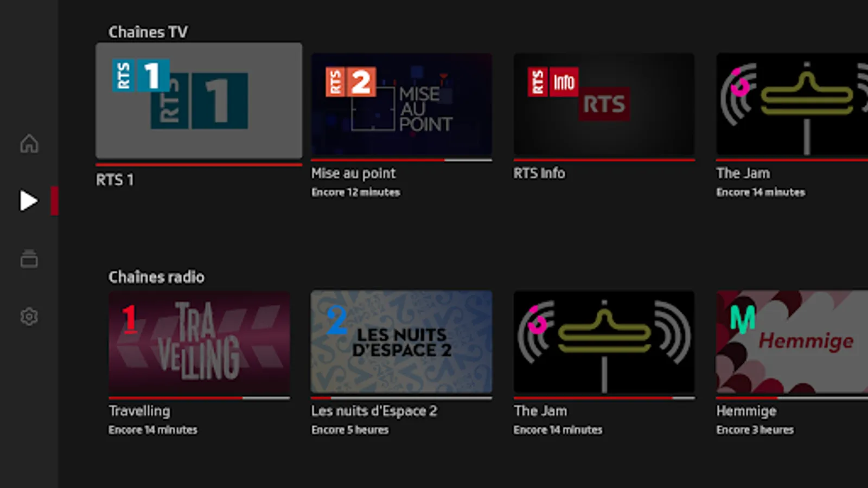
Task: Click the RTS 1 logo badge
Action: point(141,75)
